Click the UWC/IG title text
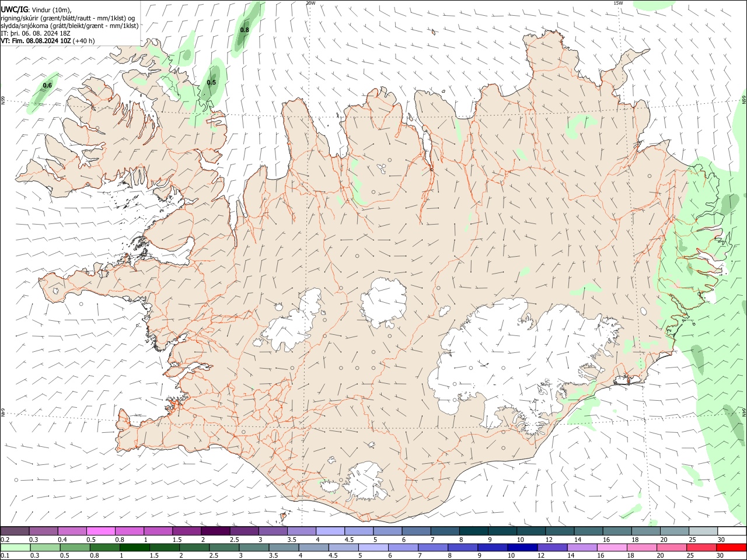The height and width of the screenshot is (560, 747). pos(15,10)
